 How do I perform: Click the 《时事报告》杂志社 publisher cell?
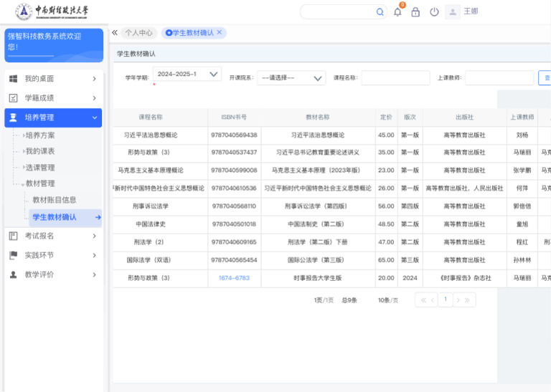tap(465, 278)
